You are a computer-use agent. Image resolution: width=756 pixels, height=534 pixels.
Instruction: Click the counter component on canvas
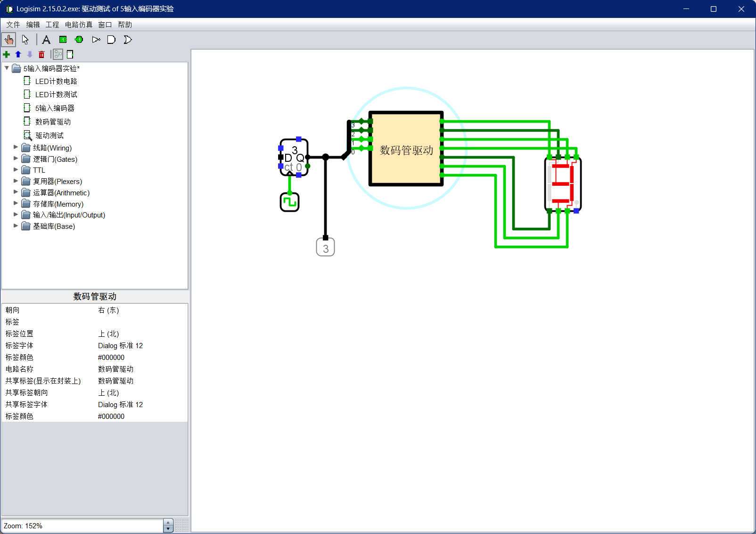pos(294,158)
